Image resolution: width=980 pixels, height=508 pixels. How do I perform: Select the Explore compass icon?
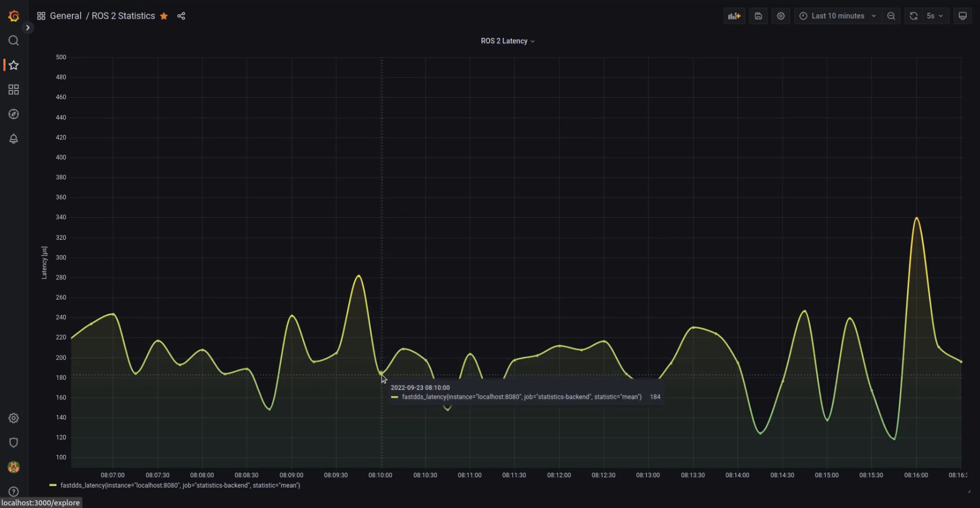pos(13,114)
